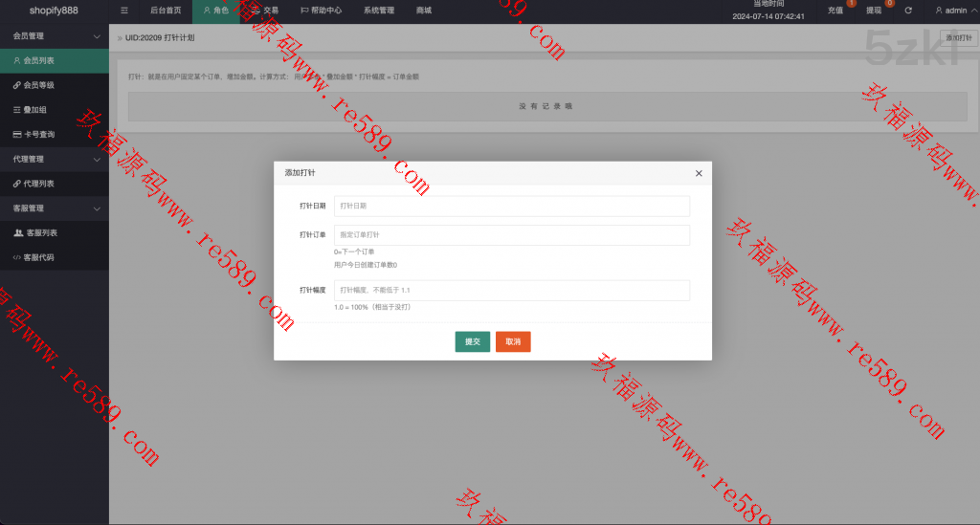Open 充值 notifications in top bar
This screenshot has height=525, width=980.
[835, 11]
